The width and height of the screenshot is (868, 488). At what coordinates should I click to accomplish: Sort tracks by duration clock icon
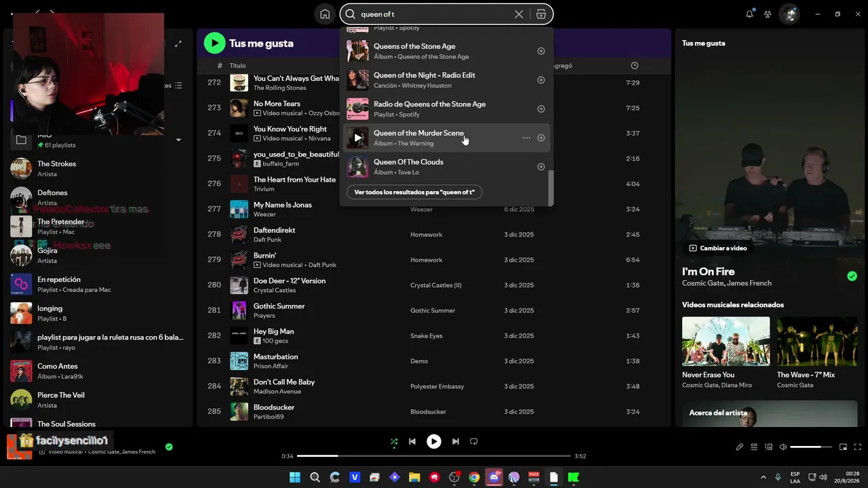click(x=635, y=66)
